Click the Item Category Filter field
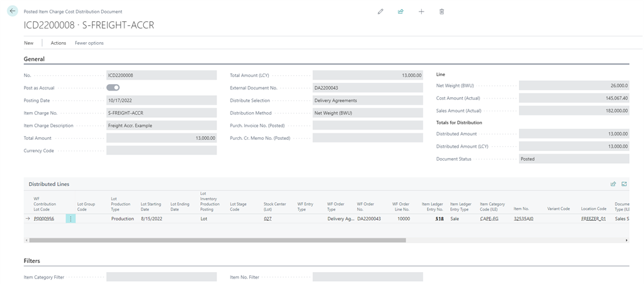 [x=161, y=277]
